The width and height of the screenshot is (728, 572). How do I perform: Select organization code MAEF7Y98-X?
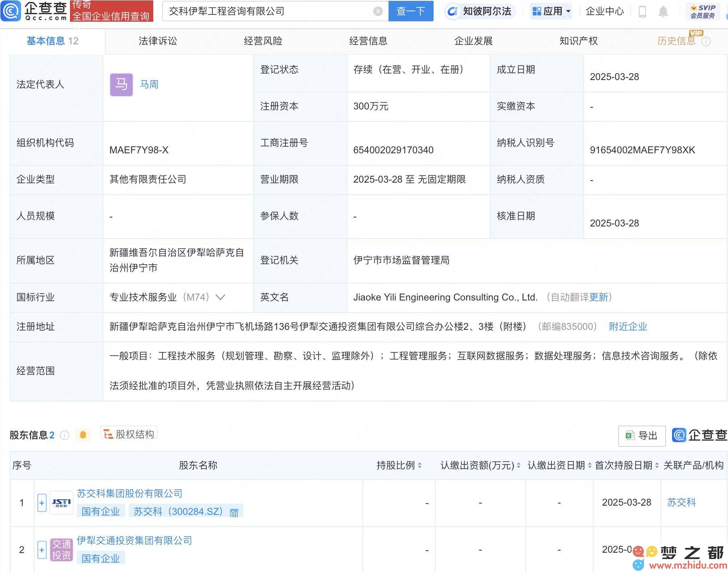point(139,150)
